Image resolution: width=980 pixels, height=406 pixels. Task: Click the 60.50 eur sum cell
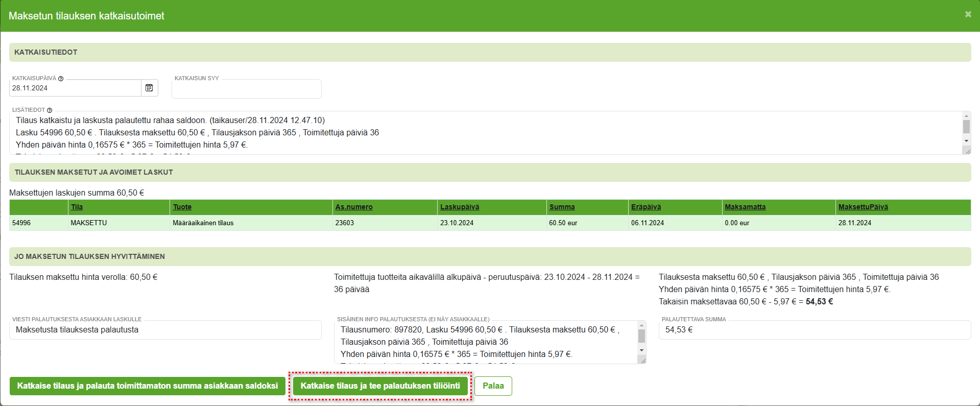click(587, 223)
